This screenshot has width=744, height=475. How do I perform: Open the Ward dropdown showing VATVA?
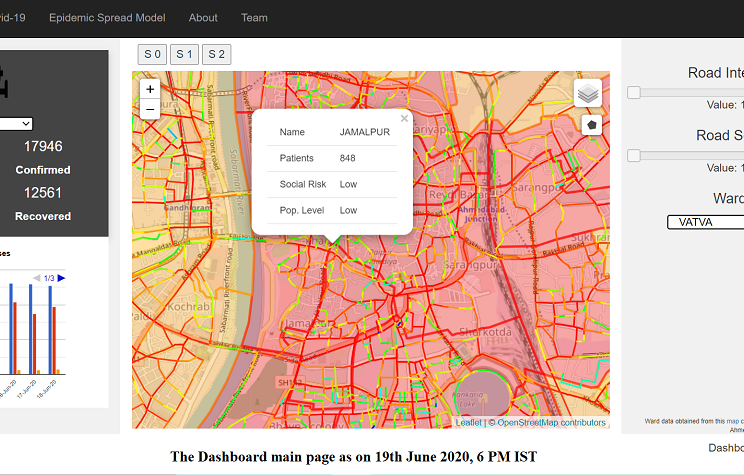705,222
